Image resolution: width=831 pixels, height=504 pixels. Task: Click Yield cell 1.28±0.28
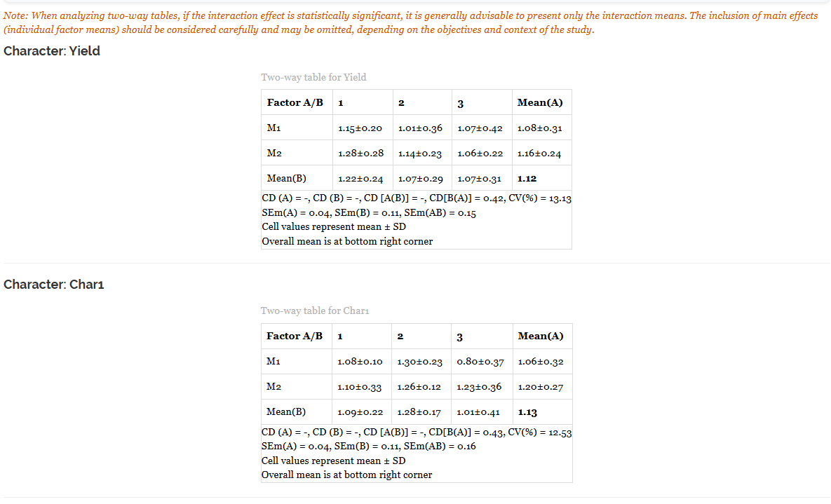tap(361, 153)
